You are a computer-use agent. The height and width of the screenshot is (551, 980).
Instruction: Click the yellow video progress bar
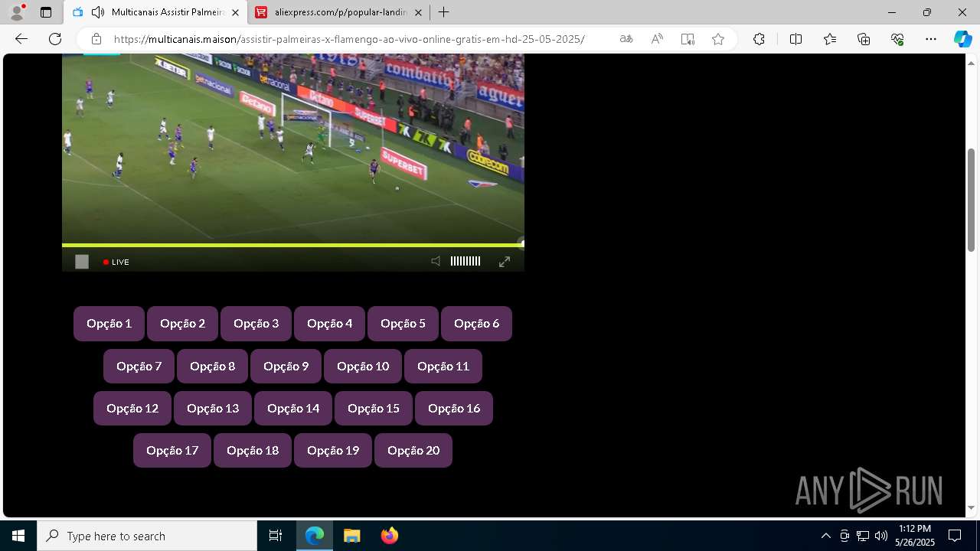point(292,245)
